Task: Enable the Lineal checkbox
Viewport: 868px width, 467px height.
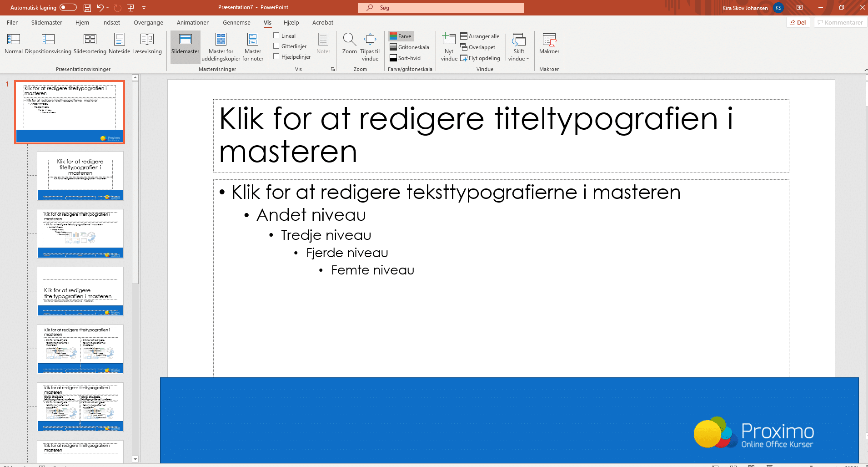Action: pos(277,36)
